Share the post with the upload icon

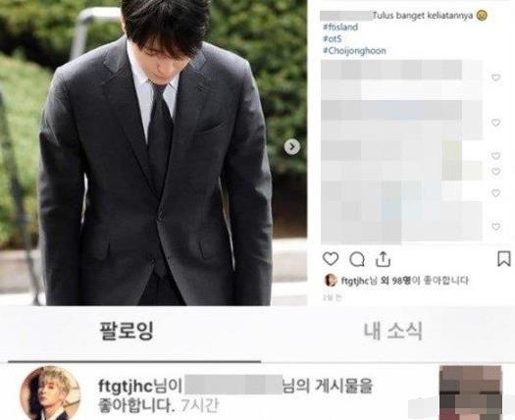[x=383, y=259]
